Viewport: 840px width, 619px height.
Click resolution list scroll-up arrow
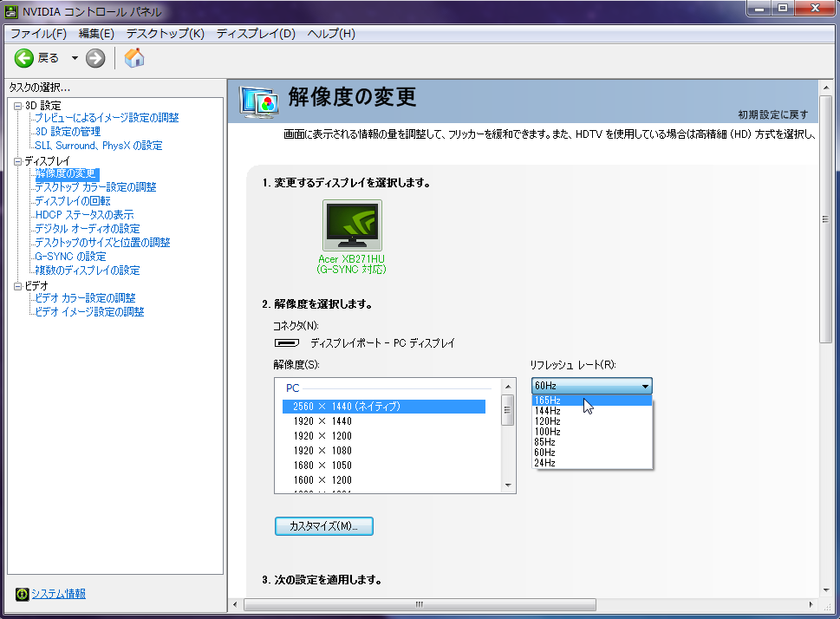click(x=508, y=387)
